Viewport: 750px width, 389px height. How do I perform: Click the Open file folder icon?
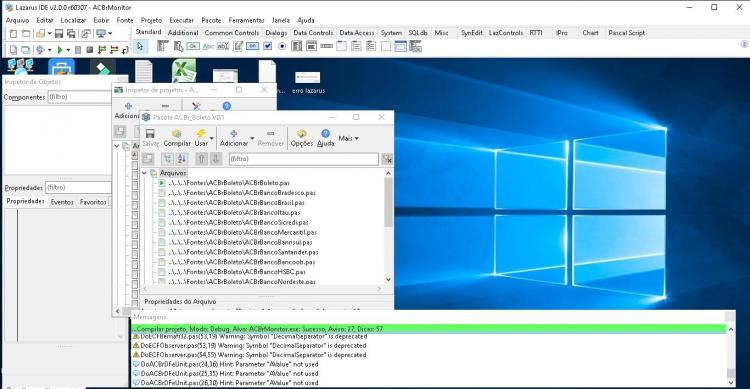40,33
